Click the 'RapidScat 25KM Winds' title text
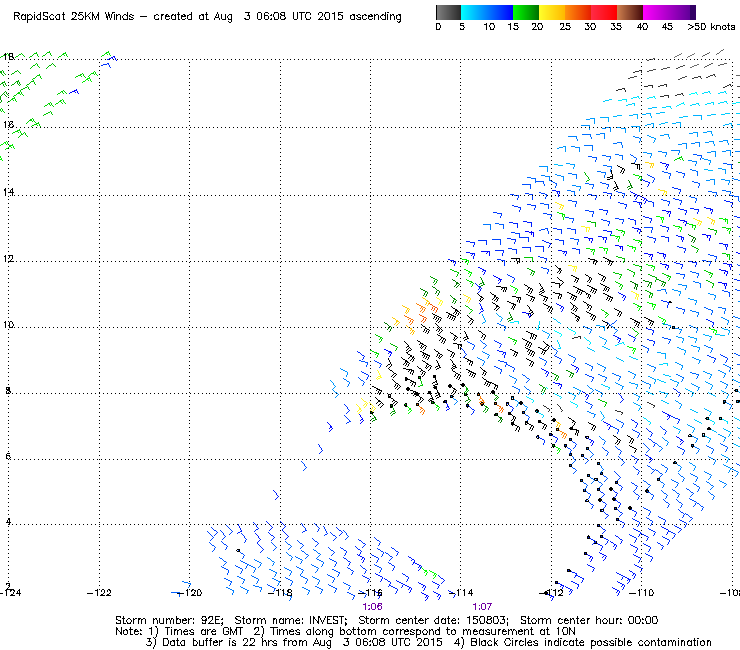 (74, 17)
